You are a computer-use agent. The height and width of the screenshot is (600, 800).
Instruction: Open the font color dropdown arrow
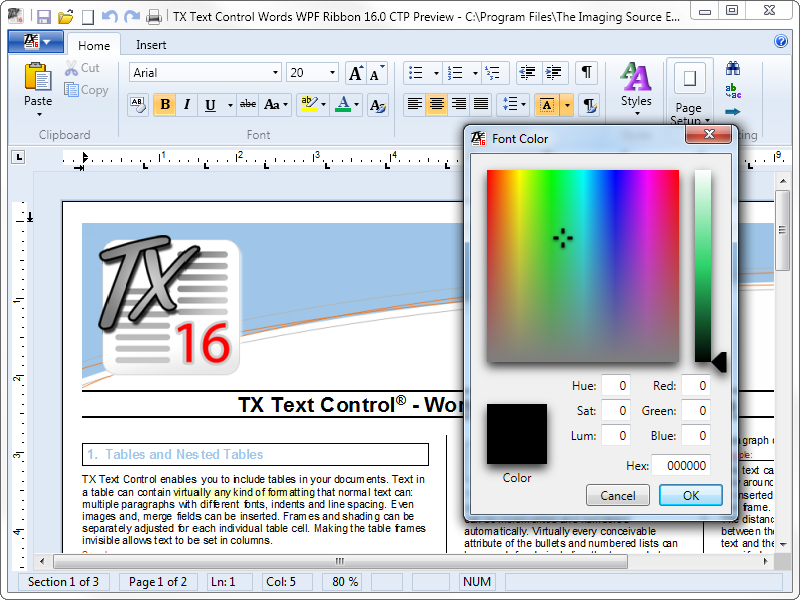point(358,105)
